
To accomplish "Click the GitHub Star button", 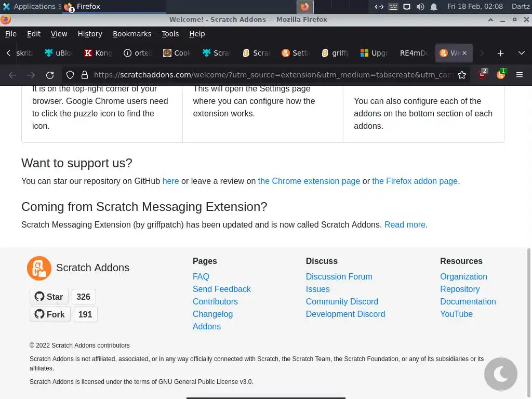I will pyautogui.click(x=49, y=297).
